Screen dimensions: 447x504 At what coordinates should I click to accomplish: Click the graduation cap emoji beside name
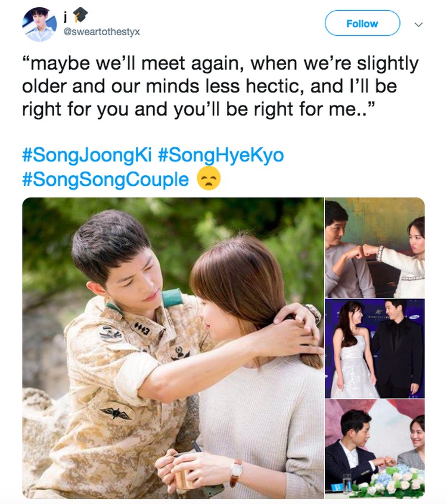click(79, 15)
